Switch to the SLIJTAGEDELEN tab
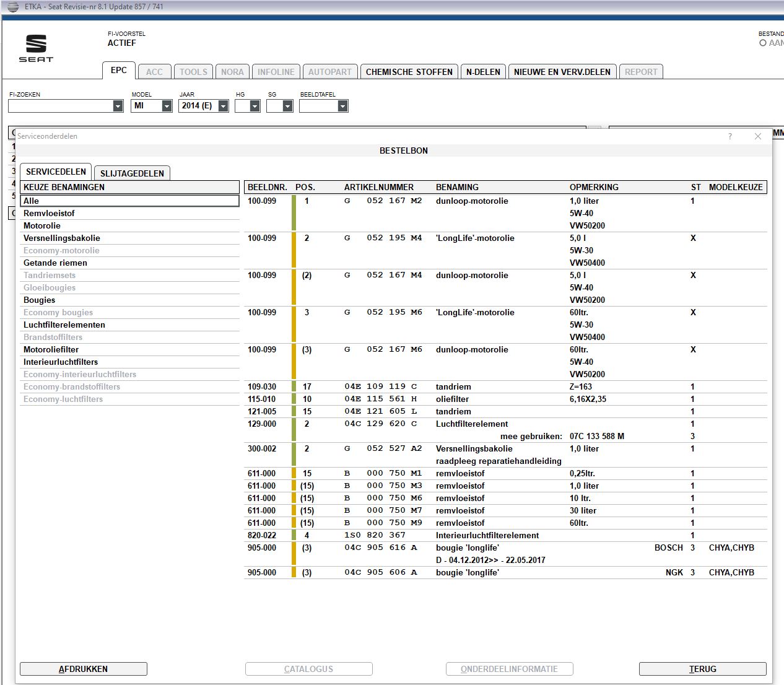Image resolution: width=784 pixels, height=685 pixels. pos(132,173)
